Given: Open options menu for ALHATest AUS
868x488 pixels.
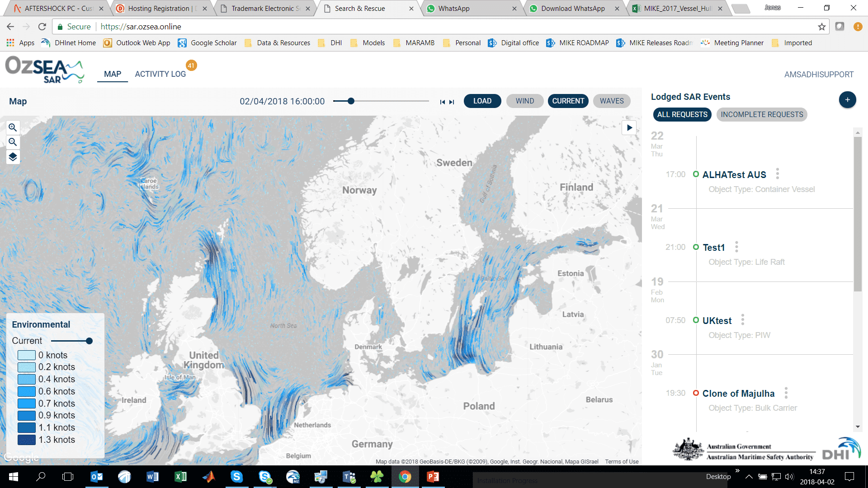Looking at the screenshot, I should tap(778, 174).
